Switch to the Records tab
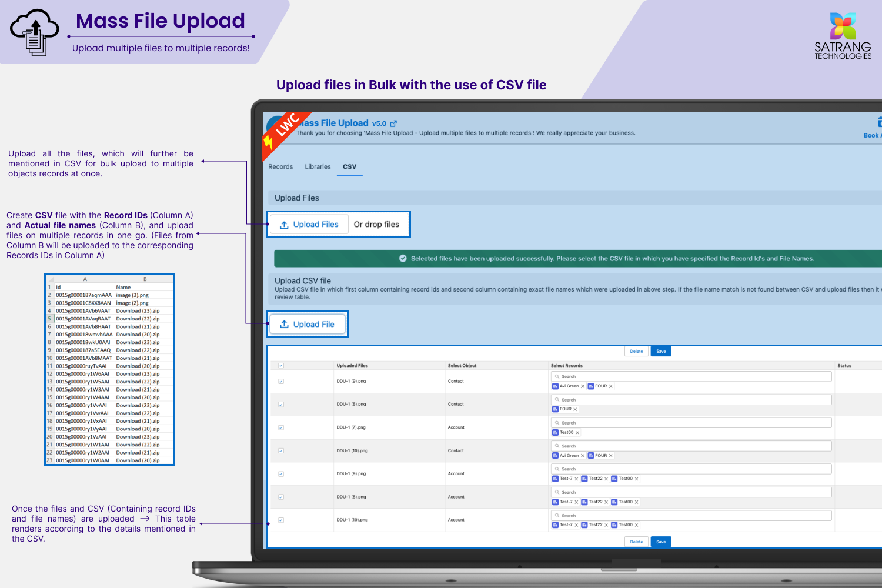882x588 pixels. (x=280, y=167)
